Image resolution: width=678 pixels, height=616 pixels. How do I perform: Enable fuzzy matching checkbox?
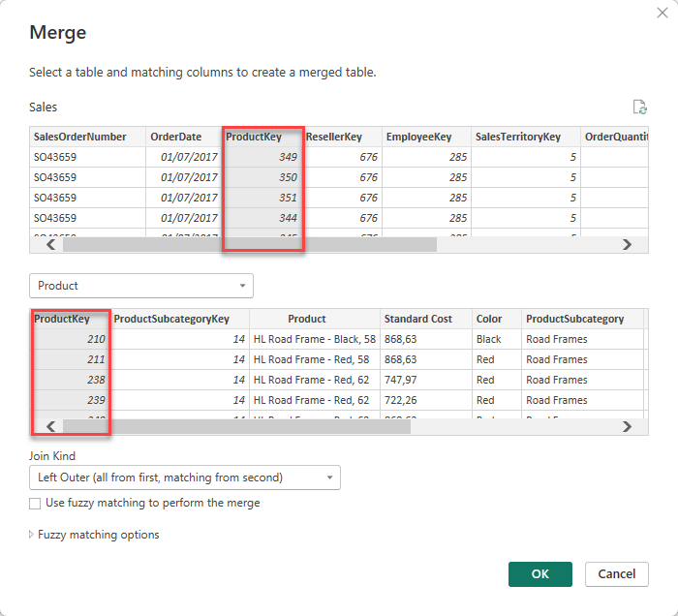coord(36,504)
